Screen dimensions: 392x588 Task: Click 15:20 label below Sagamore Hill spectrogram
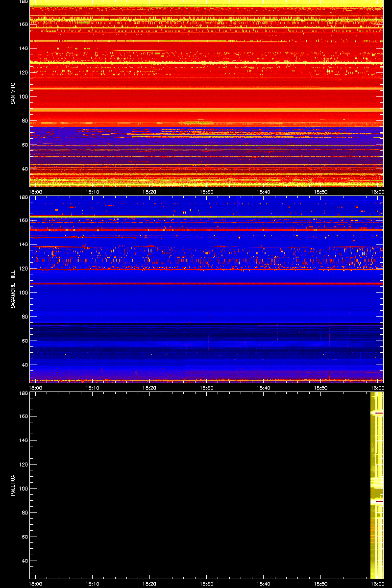[x=150, y=388]
